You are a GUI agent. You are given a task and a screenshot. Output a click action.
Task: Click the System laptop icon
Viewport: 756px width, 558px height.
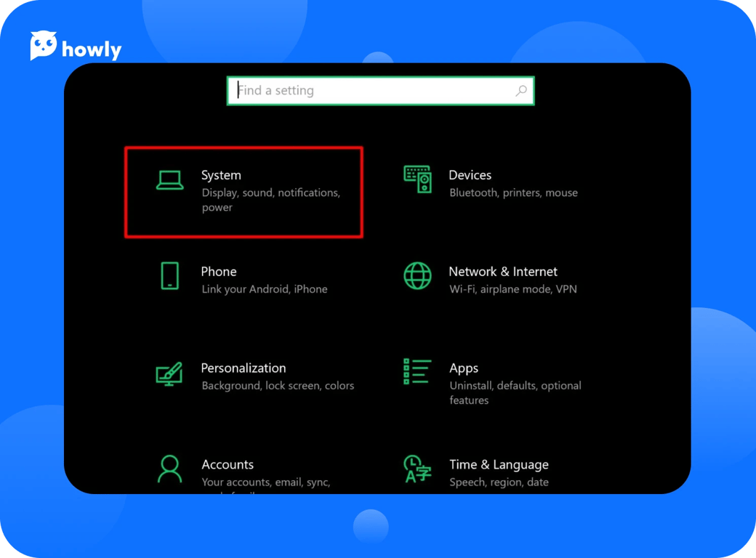[169, 179]
